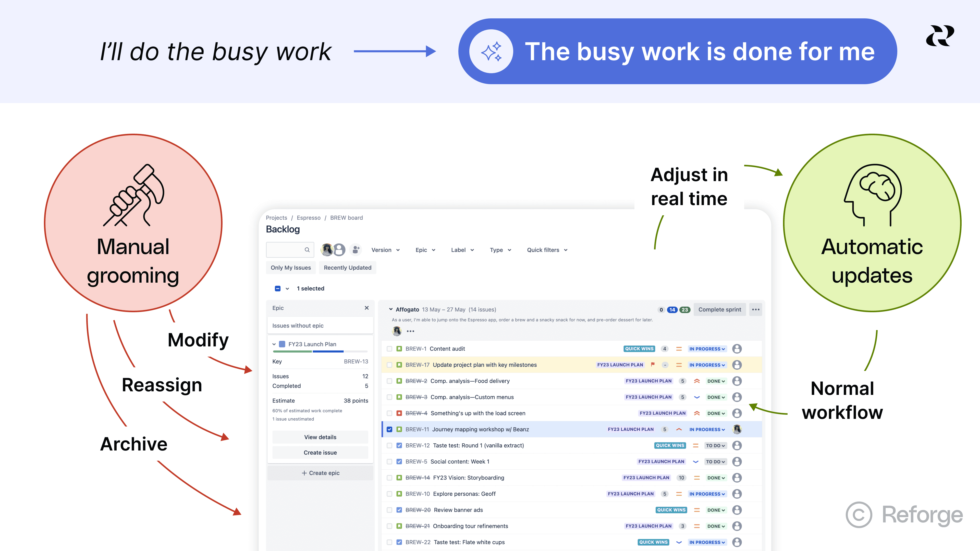This screenshot has height=551, width=980.
Task: Click the unassigned avatar on BREW-1 row
Action: [x=737, y=349]
